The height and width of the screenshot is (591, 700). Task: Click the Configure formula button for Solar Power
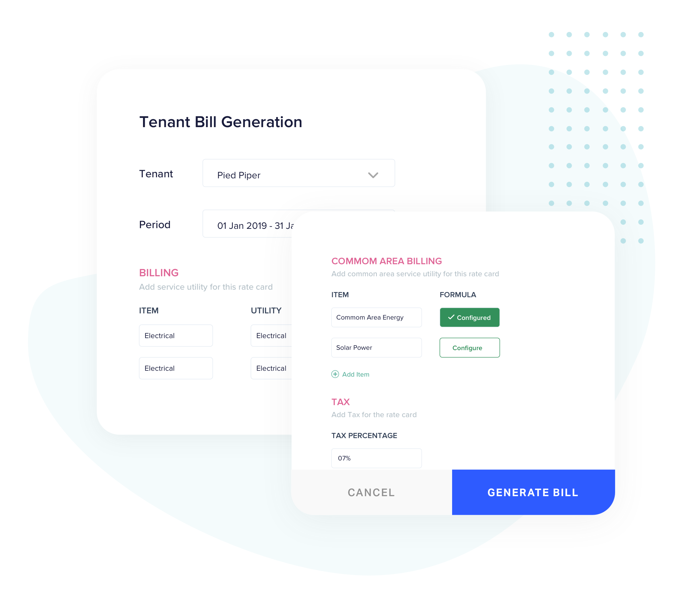469,348
